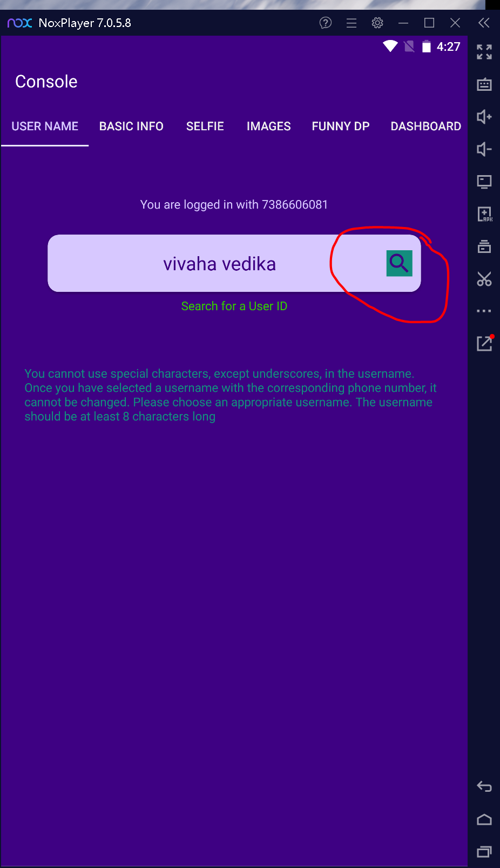Tap the Android home button

click(484, 819)
